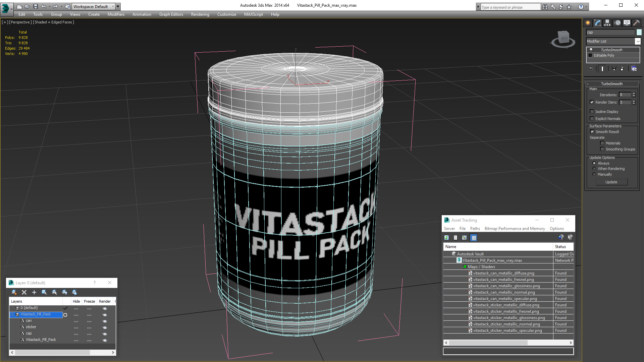Check Separate by Materials checkbox
The width and height of the screenshot is (644, 362).
tap(602, 143)
